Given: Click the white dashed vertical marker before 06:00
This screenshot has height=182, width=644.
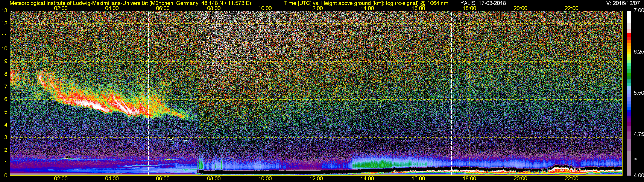Looking at the screenshot, I should (x=148, y=93).
